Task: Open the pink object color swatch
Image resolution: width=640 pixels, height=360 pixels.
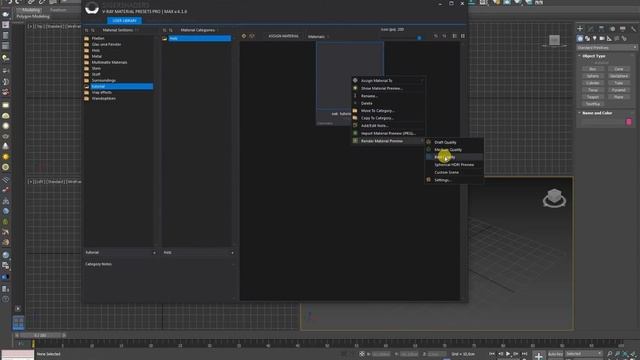Action: 629,122
